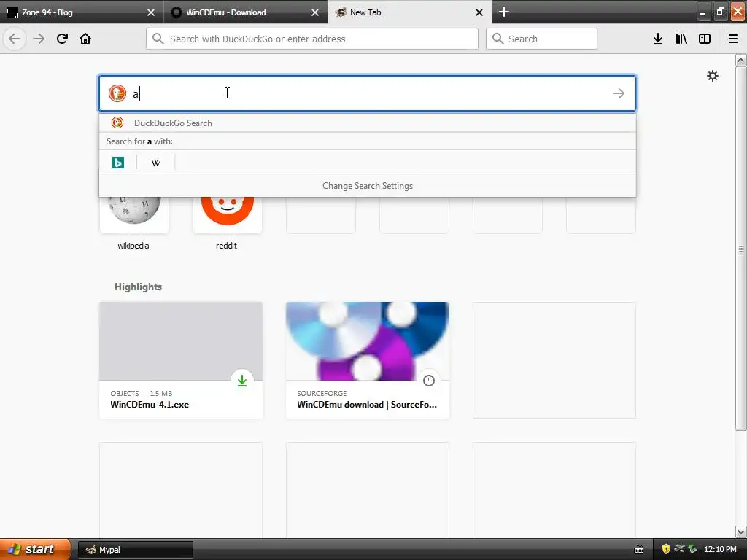
Task: Go back to the previous page
Action: 15,39
